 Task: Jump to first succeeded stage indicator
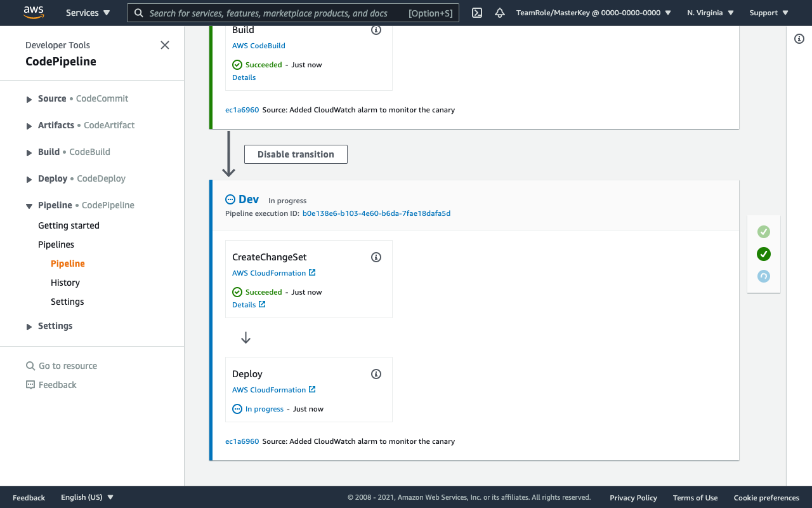764,232
